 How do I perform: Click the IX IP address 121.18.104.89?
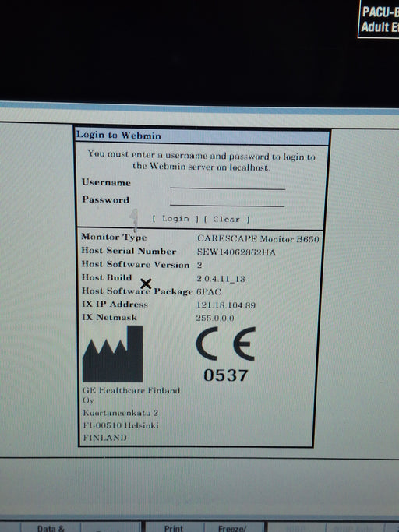click(226, 305)
